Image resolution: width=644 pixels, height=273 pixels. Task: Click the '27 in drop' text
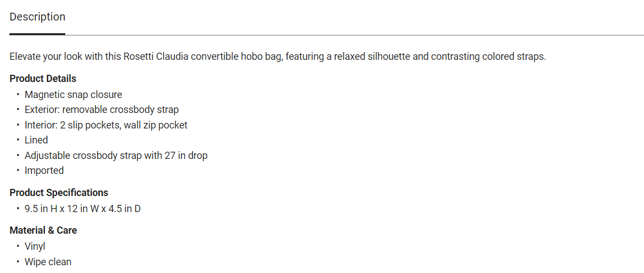(x=186, y=156)
